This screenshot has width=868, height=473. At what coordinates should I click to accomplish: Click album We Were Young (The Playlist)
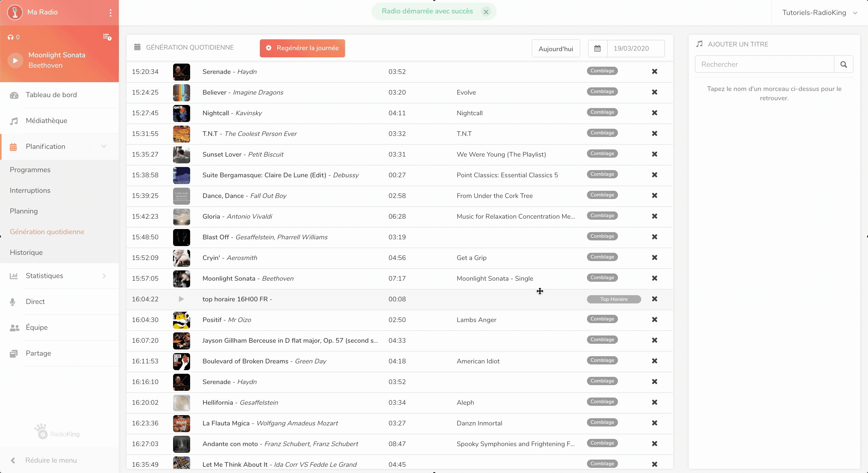pos(501,154)
